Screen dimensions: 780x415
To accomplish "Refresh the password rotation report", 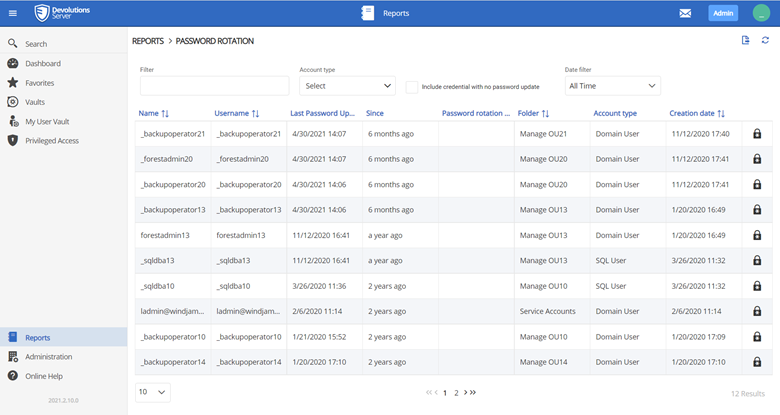I will 765,40.
